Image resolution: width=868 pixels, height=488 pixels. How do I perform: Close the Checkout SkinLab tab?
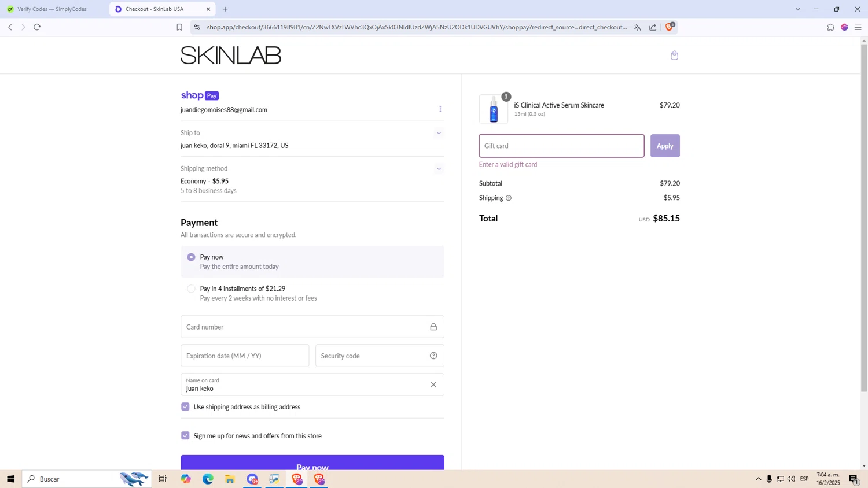click(208, 9)
